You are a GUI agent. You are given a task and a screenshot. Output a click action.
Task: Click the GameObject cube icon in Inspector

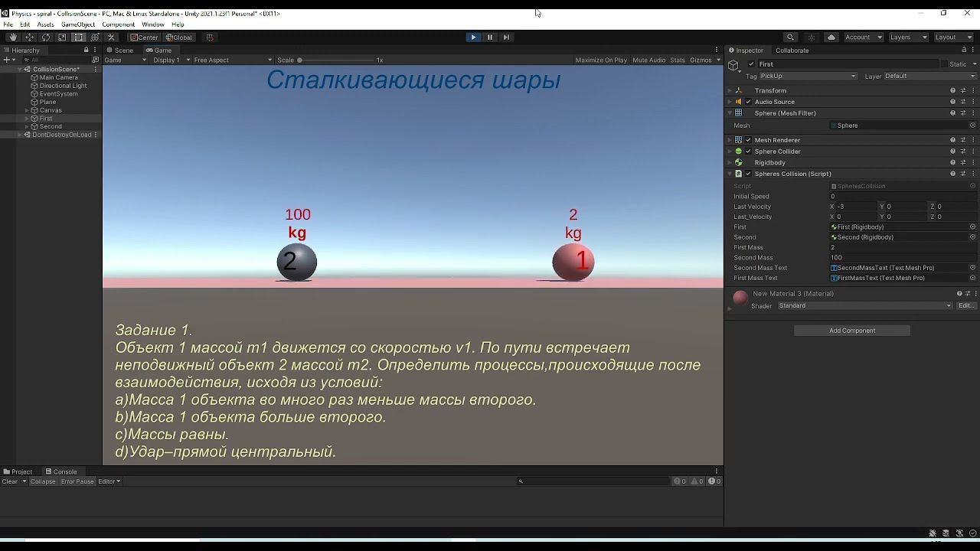click(x=733, y=66)
